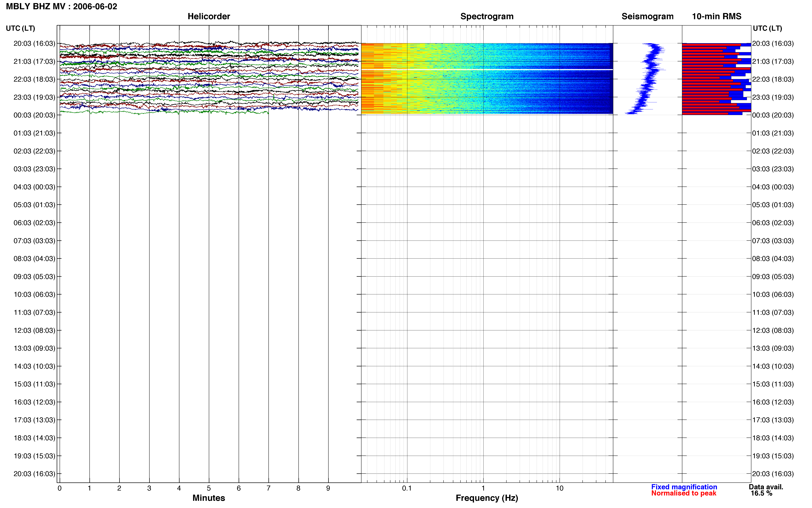This screenshot has width=812, height=508.
Task: Click the left 'UTC (LT)' axis heading
Action: click(21, 28)
